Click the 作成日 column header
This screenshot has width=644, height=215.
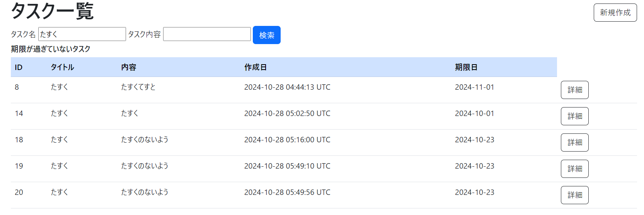click(x=256, y=67)
